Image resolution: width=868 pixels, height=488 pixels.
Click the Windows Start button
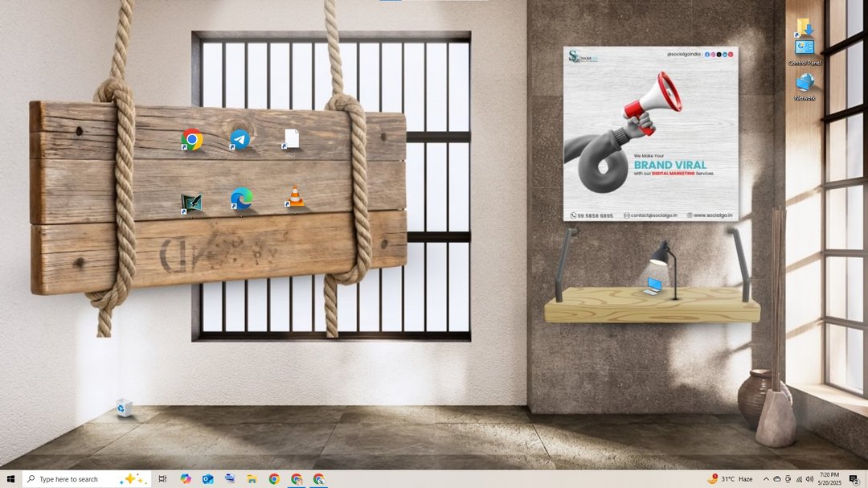(x=10, y=479)
